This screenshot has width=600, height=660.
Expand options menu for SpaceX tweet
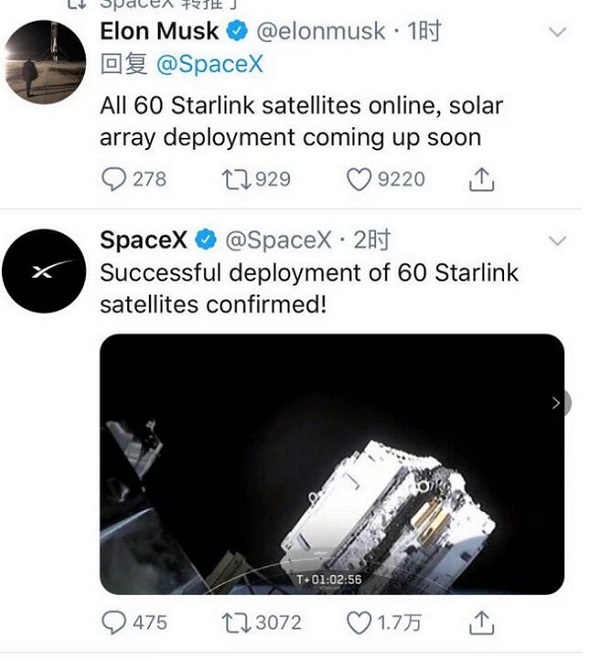pos(558,241)
